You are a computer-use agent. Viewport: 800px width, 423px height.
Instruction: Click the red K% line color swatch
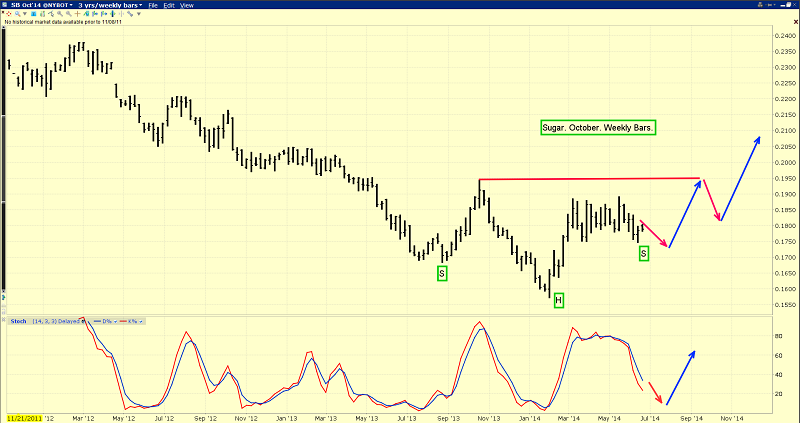tap(123, 321)
